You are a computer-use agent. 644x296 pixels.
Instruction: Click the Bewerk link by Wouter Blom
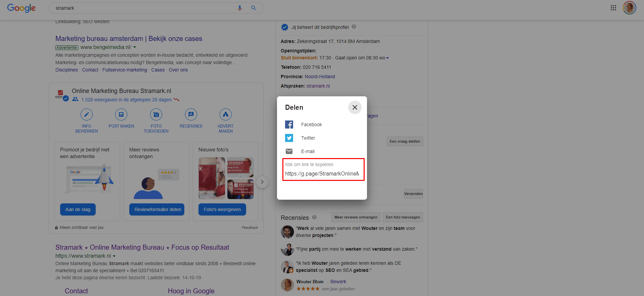tap(338, 282)
